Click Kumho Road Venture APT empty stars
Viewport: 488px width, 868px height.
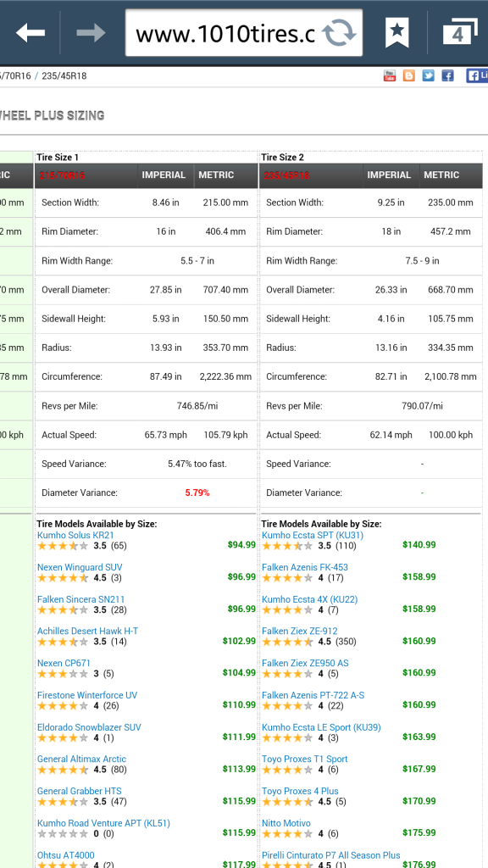click(x=63, y=834)
